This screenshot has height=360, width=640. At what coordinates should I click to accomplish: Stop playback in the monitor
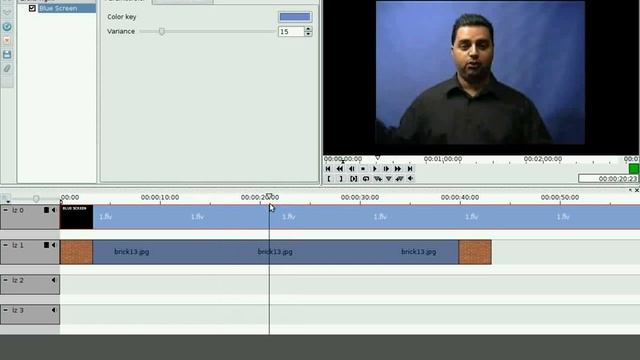[363, 169]
